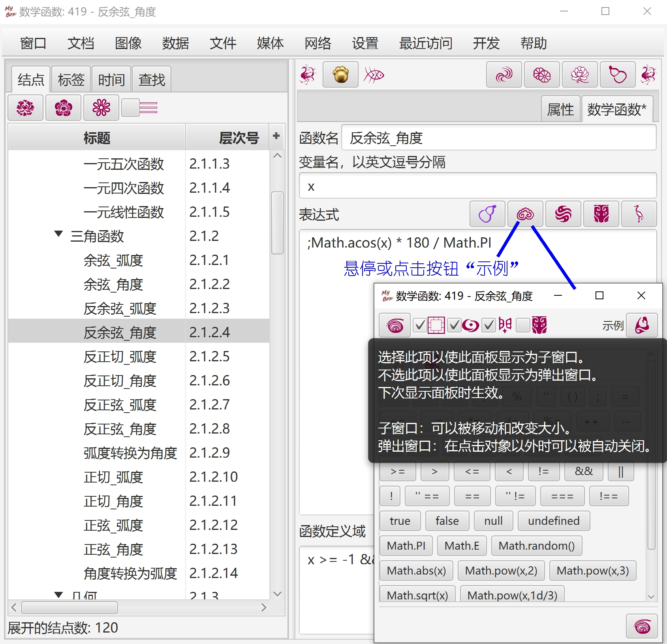This screenshot has width=667, height=644.
Task: Click the spiral shell button in popup toolbar
Action: pyautogui.click(x=395, y=325)
